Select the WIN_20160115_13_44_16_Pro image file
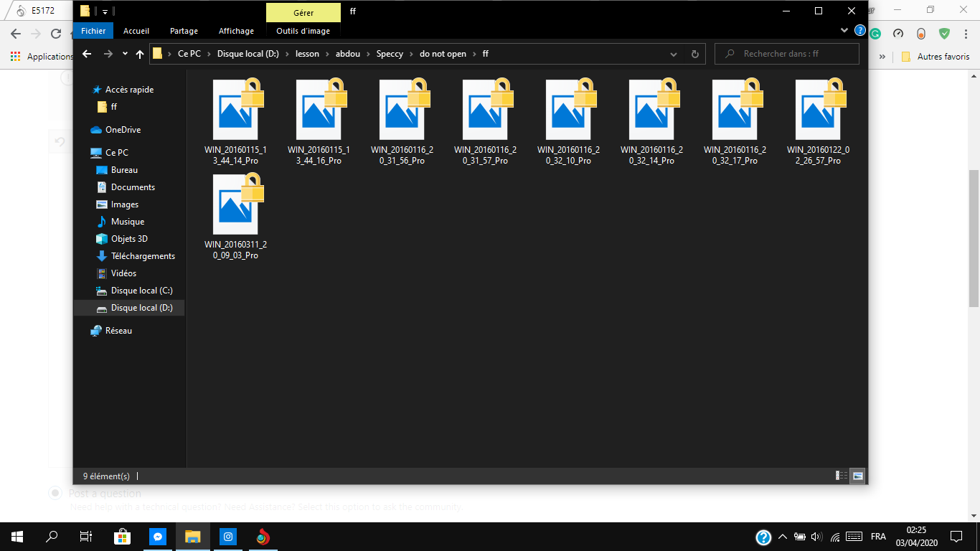The height and width of the screenshot is (551, 980). point(319,121)
